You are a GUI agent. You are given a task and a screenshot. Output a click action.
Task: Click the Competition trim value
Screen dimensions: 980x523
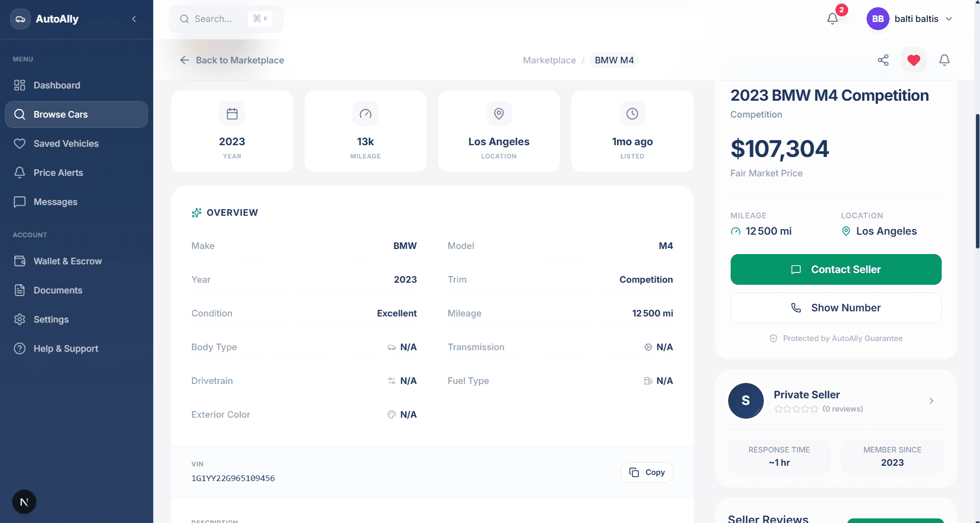pos(646,280)
